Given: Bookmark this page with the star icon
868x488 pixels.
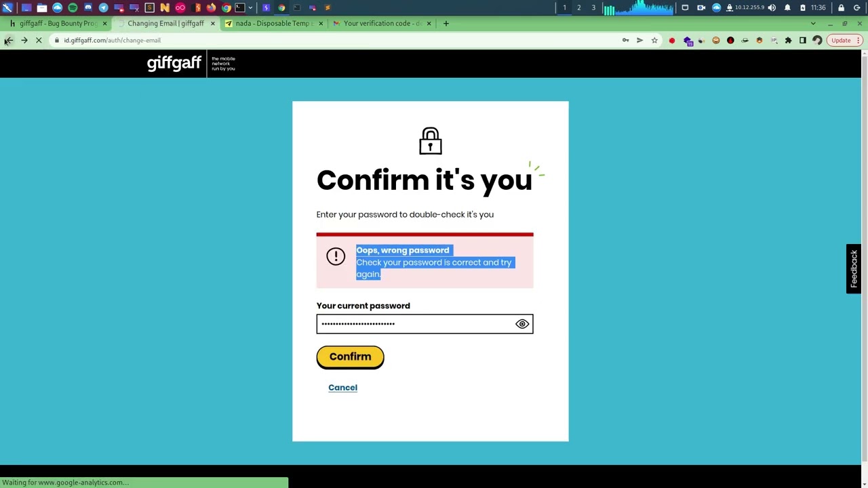Looking at the screenshot, I should 654,40.
